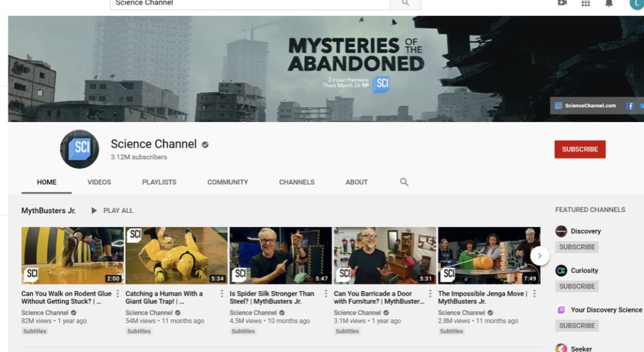This screenshot has height=352, width=644.
Task: Click Science Channel name under Jenga video
Action: point(462,313)
